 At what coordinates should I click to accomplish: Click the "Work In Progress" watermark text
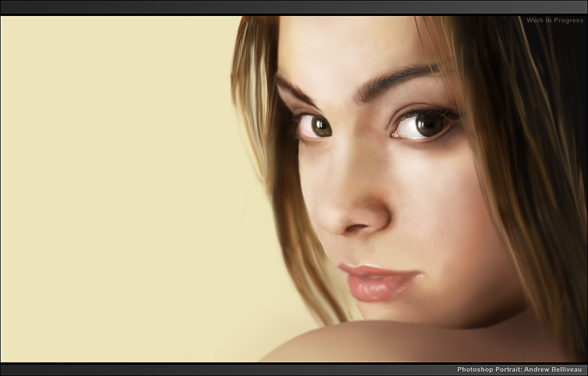[x=554, y=20]
